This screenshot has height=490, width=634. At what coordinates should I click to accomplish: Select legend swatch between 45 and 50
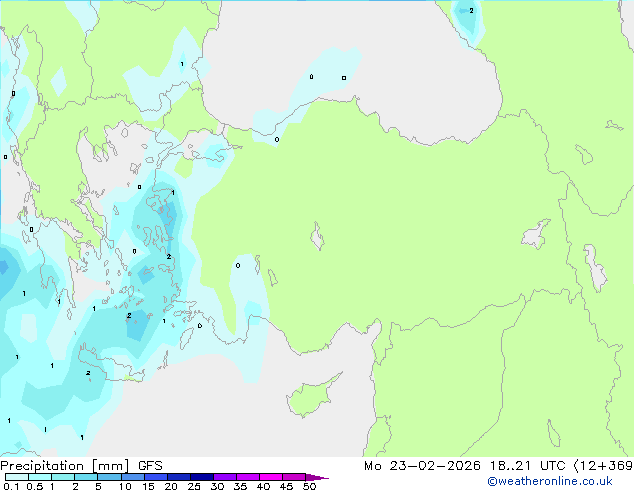[x=294, y=477]
